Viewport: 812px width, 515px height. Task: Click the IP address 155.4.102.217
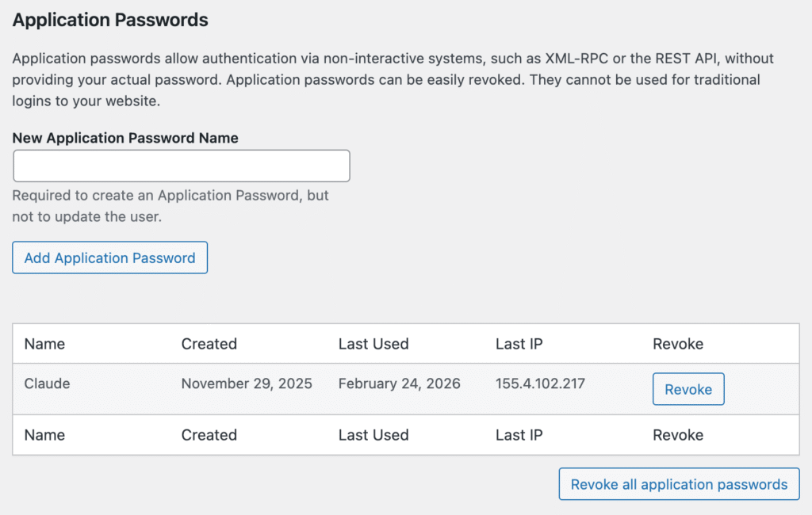pos(540,383)
